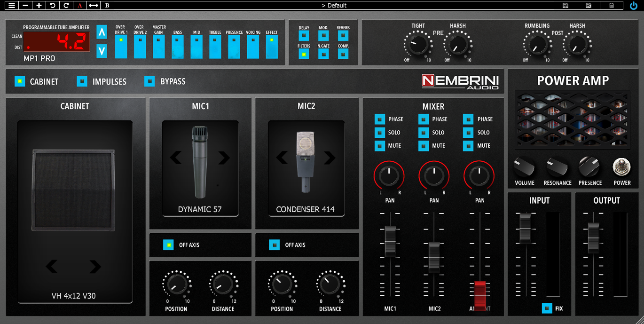The image size is (644, 324).
Task: Toggle OFF AXIS under MIC1
Action: (x=168, y=245)
